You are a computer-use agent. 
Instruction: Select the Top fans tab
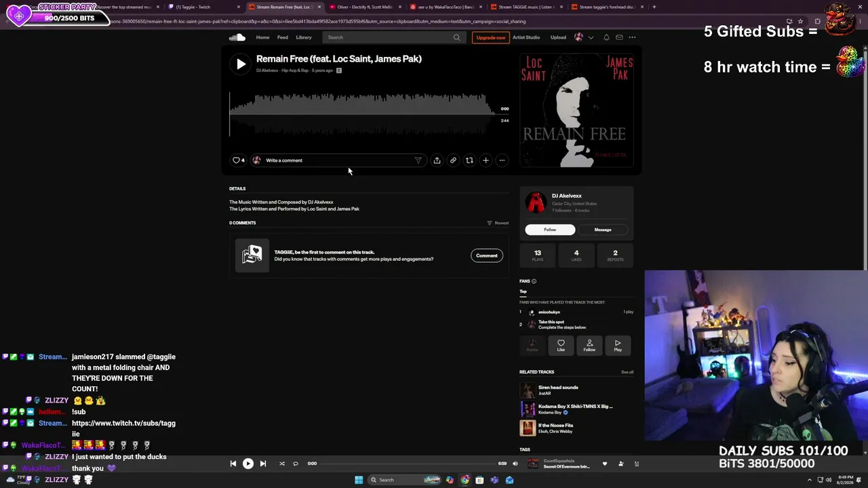click(x=523, y=291)
